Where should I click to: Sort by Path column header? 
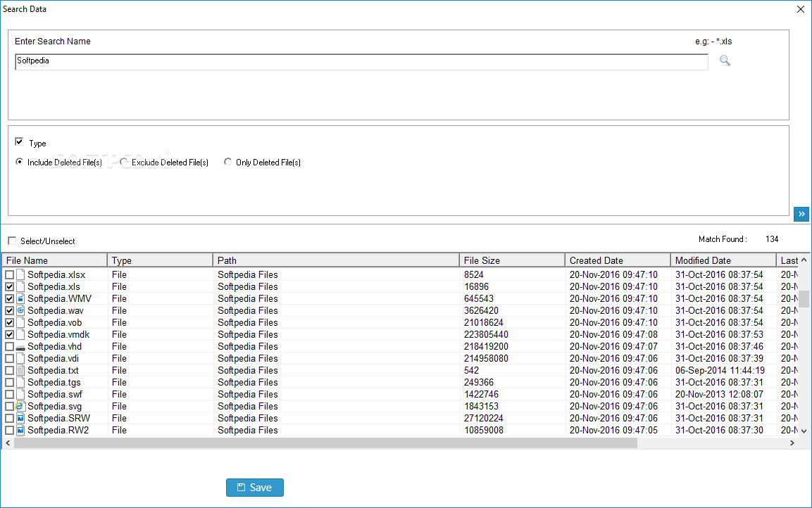tap(336, 260)
